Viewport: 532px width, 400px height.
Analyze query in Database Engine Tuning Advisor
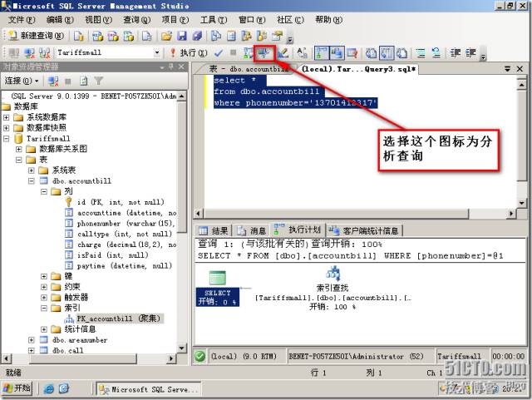click(264, 53)
